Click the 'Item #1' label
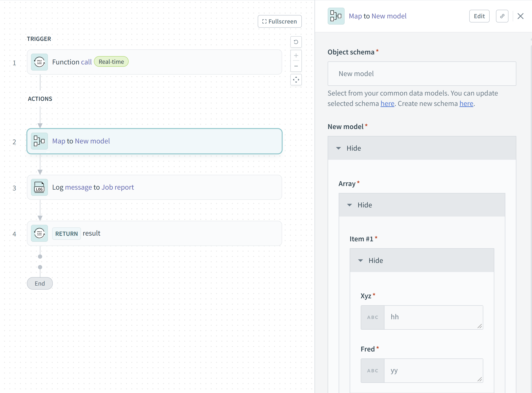This screenshot has height=393, width=532. [361, 239]
